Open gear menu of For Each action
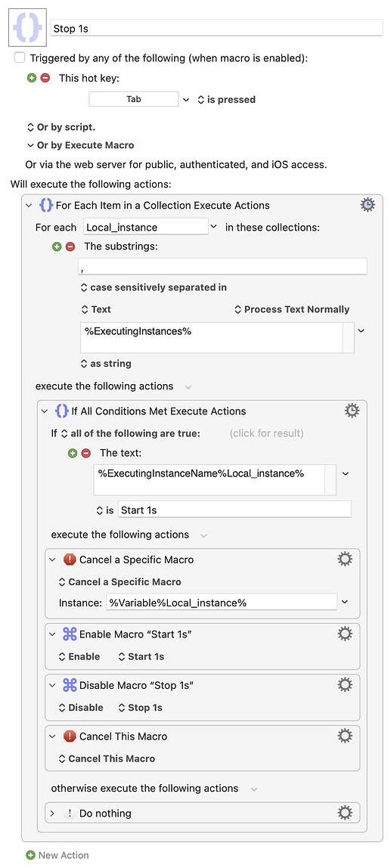The image size is (391, 868). pos(368,205)
